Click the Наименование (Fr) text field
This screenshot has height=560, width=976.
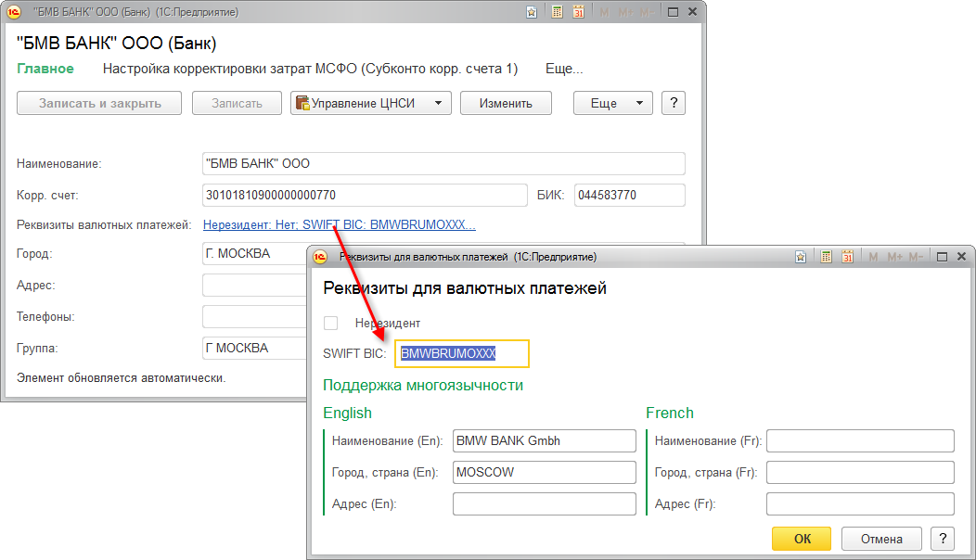point(859,441)
